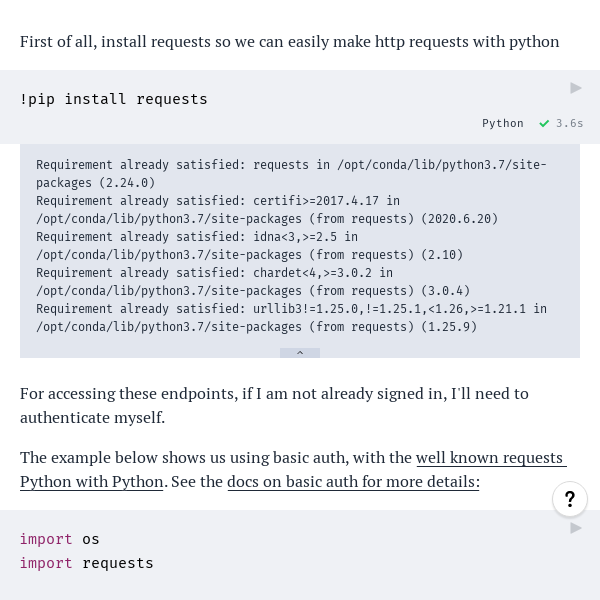Collapse the pip output with chevron
Screen dimensions: 600x600
[300, 353]
